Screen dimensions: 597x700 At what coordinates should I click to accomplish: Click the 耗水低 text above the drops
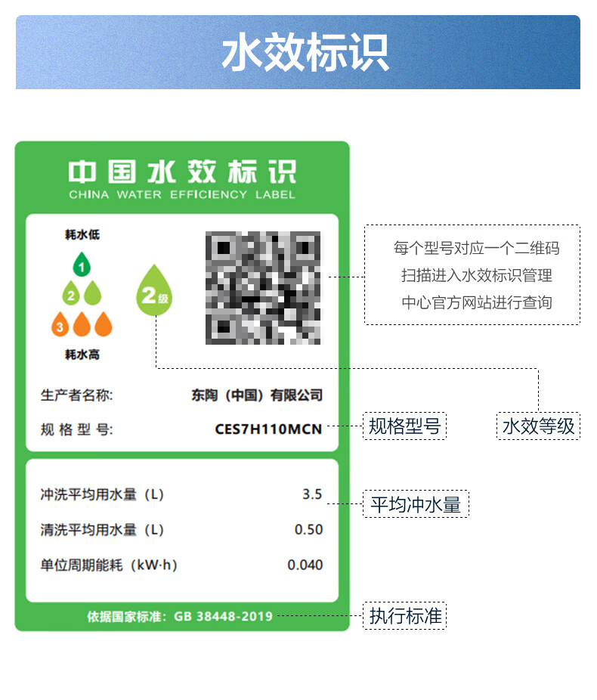[x=82, y=234]
